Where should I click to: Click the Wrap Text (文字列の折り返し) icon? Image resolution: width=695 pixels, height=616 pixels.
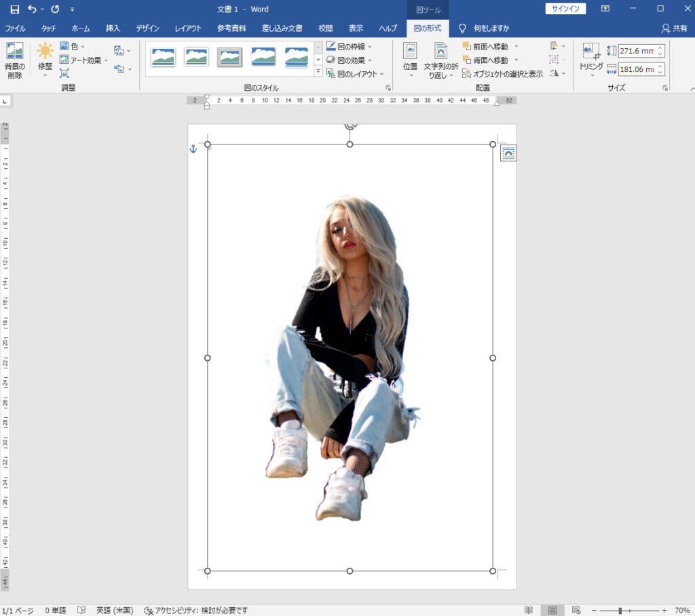click(441, 52)
